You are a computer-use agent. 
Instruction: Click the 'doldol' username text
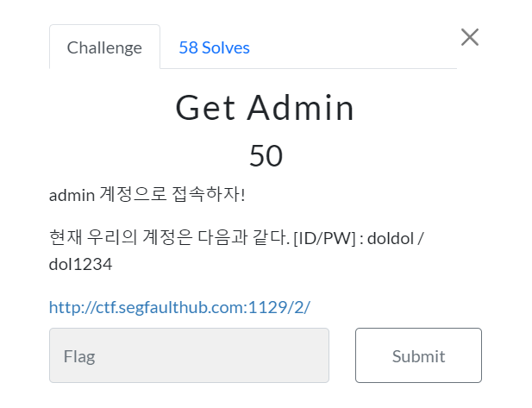pos(391,238)
